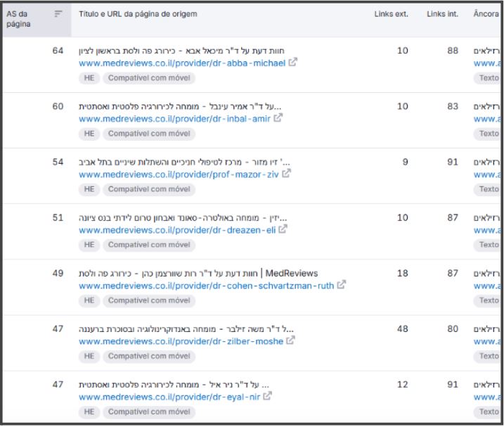Screen dimensions: 504x427
Task: Select Hebrew title above dr-abba-michael URL
Action: 181,51
